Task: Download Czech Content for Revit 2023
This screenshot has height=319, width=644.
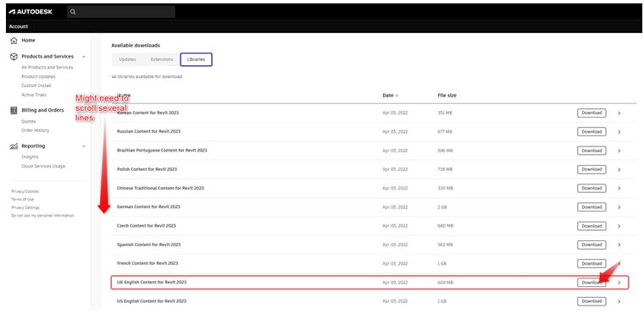Action: (x=591, y=226)
